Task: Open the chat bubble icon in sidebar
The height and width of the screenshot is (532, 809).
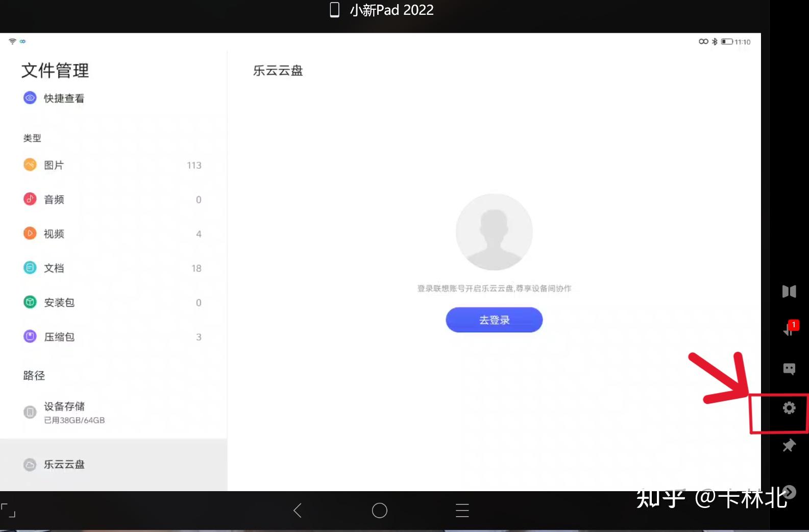Action: pos(789,369)
